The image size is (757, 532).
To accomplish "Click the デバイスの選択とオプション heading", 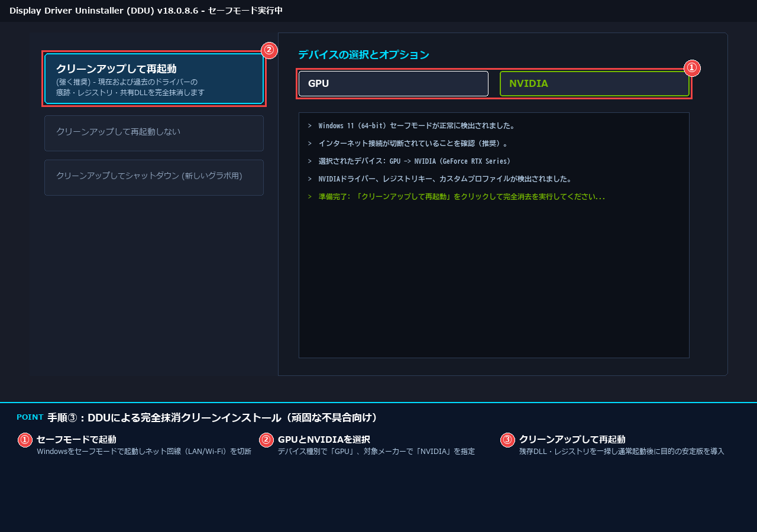I will pyautogui.click(x=363, y=55).
